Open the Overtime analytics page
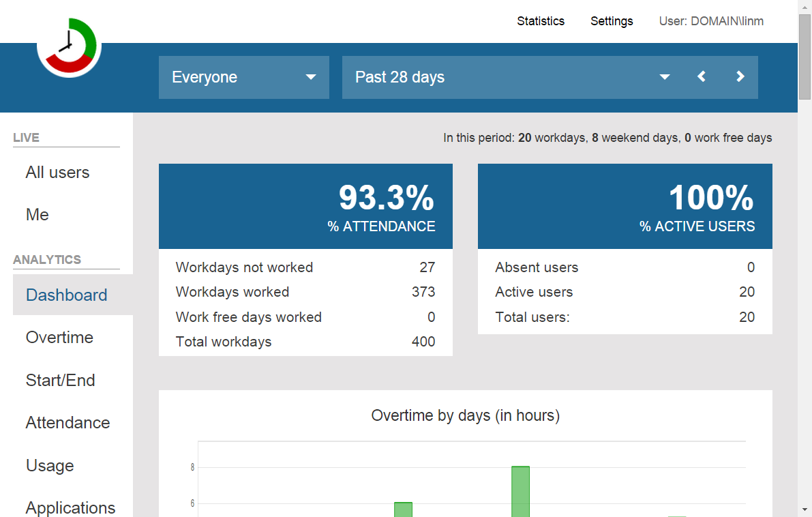 click(x=59, y=338)
